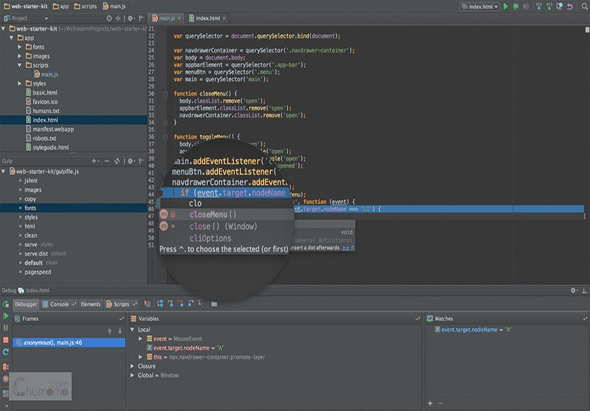Click Step Over icon in debugger toolbar
The width and height of the screenshot is (590, 411).
160,304
